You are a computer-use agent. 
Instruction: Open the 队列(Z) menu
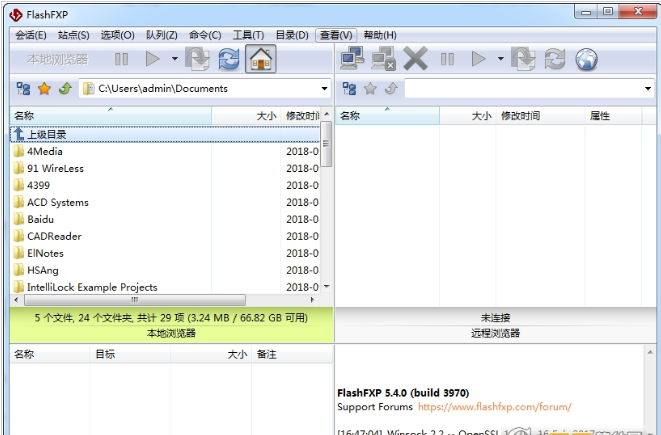coord(161,35)
